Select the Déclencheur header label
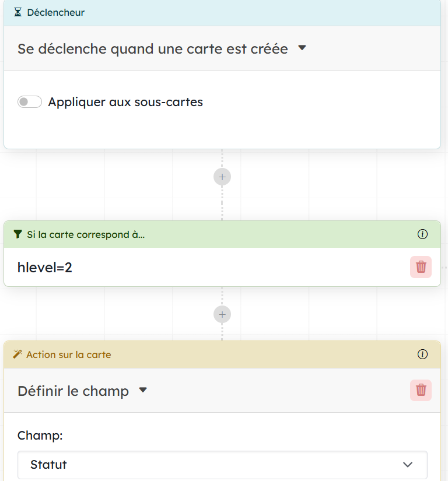This screenshot has width=448, height=481. (55, 12)
